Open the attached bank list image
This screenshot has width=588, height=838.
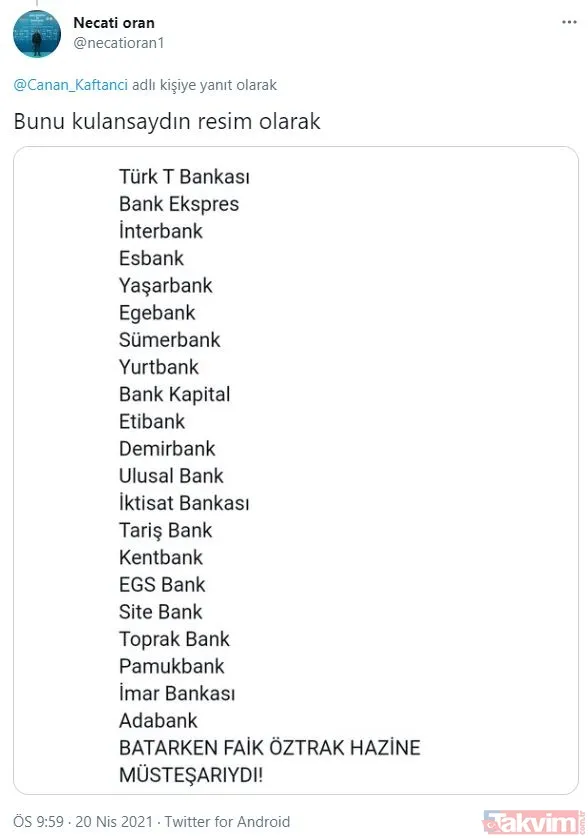[294, 470]
